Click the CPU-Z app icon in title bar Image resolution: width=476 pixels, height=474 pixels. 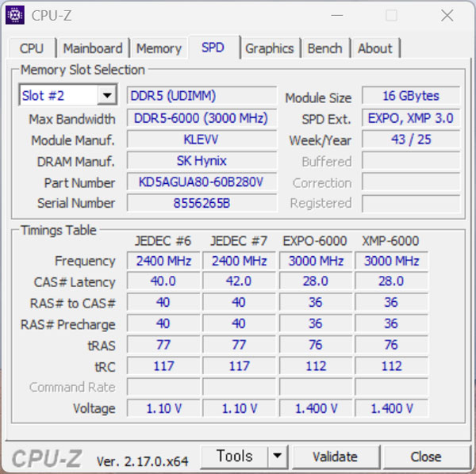[15, 15]
